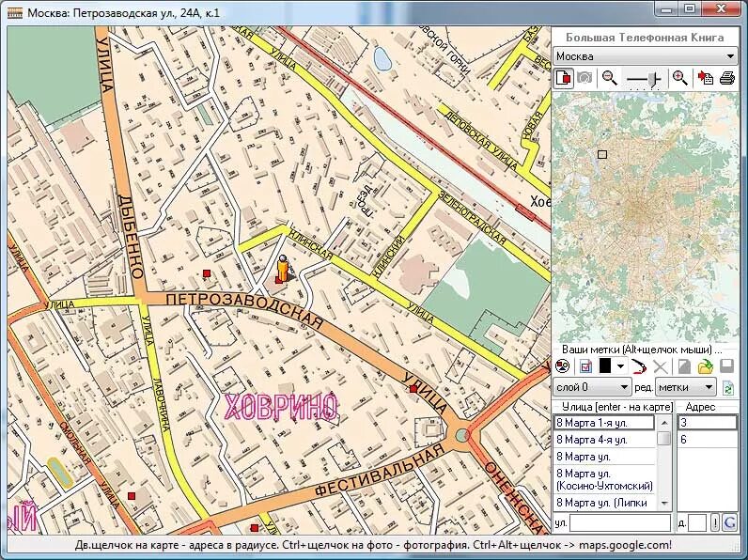
Task: Select address '3' in Адрес list
Action: [x=707, y=423]
